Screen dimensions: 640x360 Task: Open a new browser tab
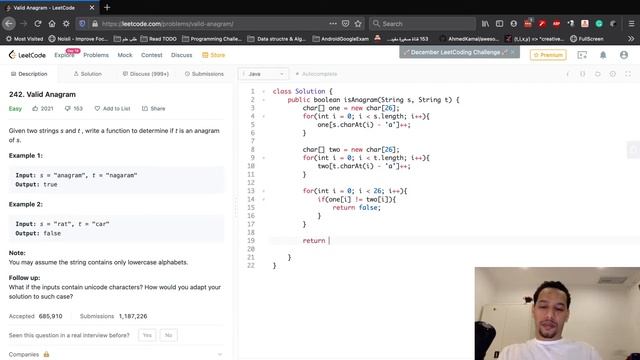(107, 7)
